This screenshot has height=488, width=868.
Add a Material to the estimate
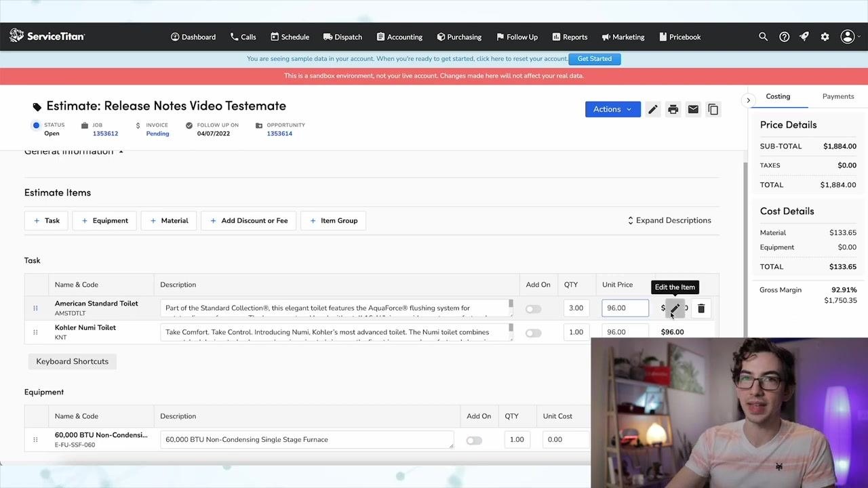tap(169, 220)
